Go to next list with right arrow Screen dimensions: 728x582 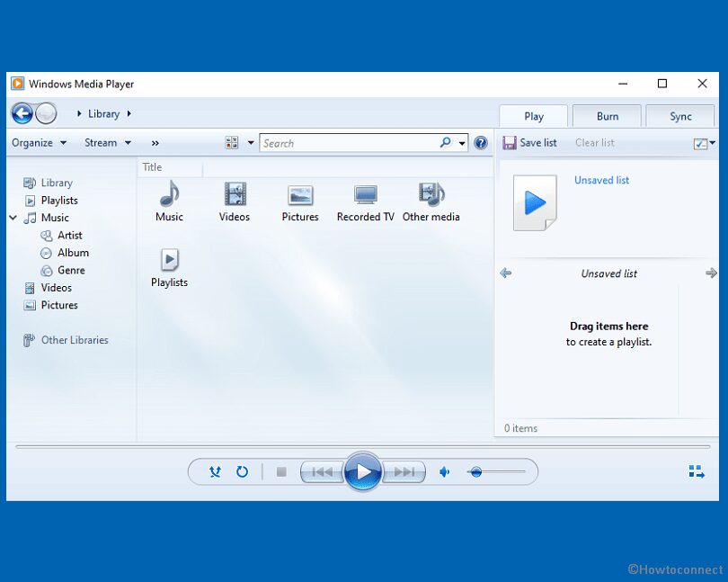(x=711, y=273)
